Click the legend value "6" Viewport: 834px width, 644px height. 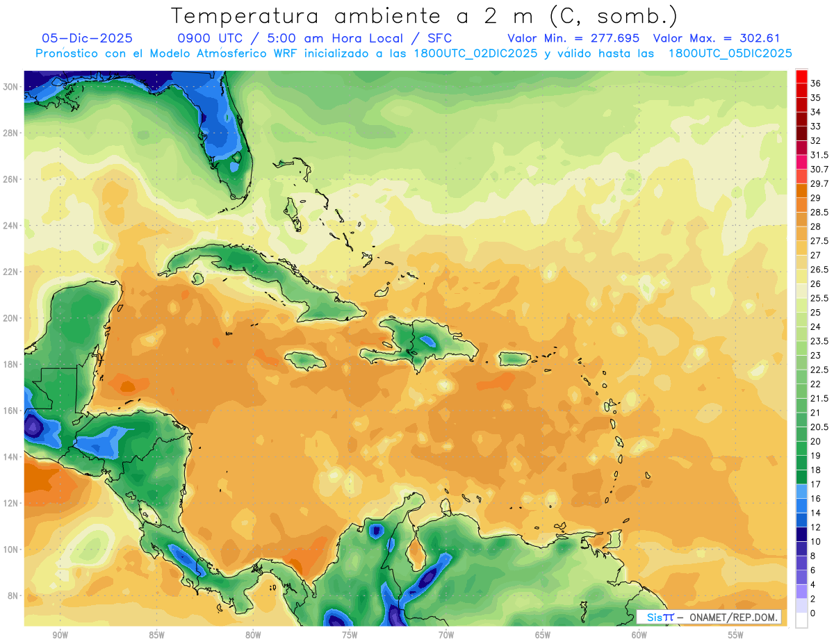click(813, 570)
